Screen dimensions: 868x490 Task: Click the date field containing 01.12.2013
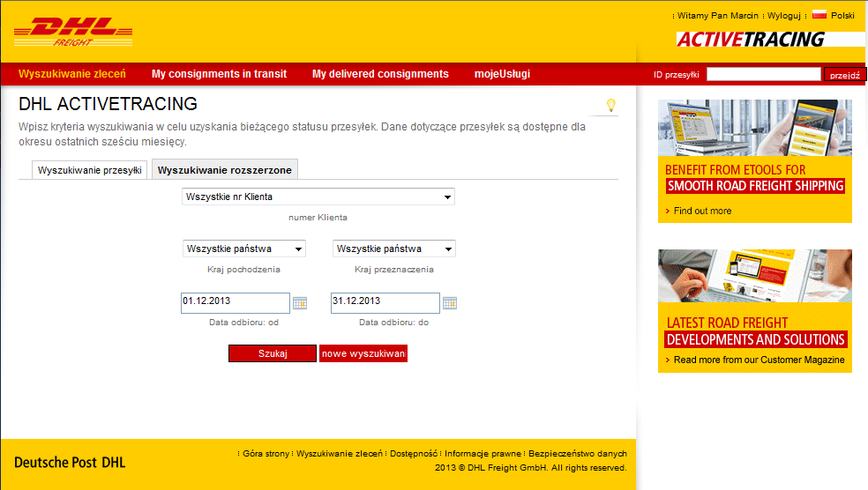pos(236,303)
